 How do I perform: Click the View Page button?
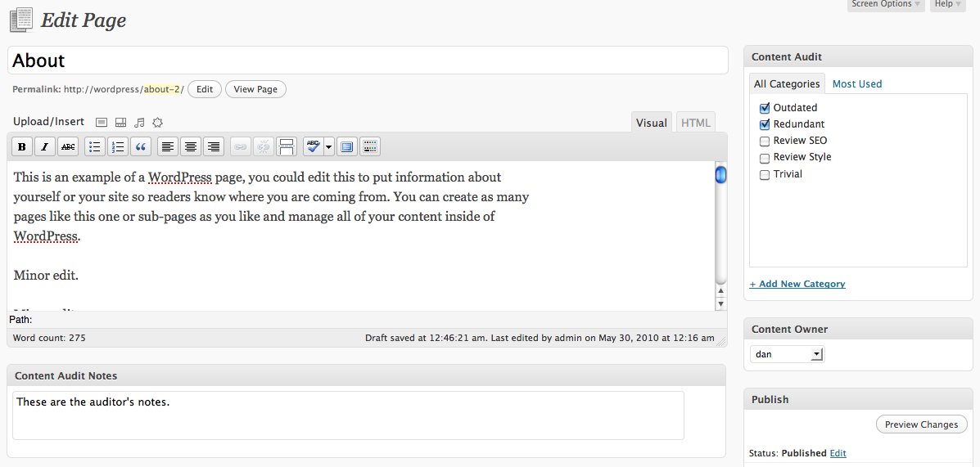click(x=255, y=89)
